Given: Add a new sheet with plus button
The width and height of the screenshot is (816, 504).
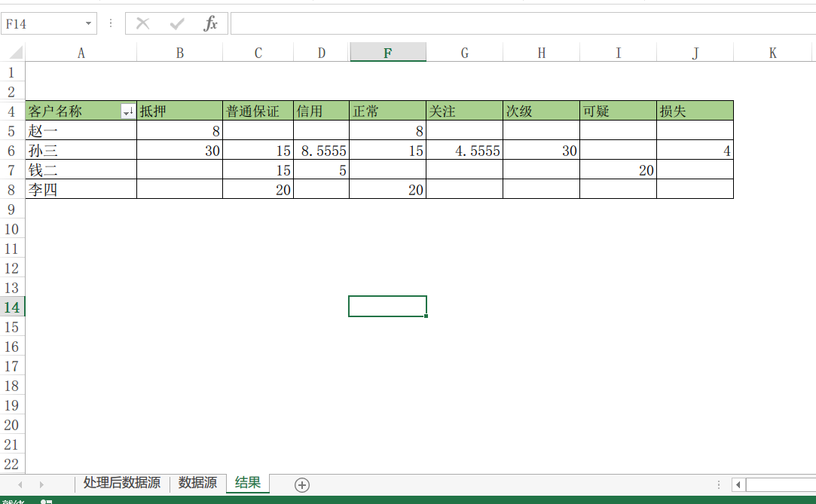Looking at the screenshot, I should pyautogui.click(x=302, y=484).
